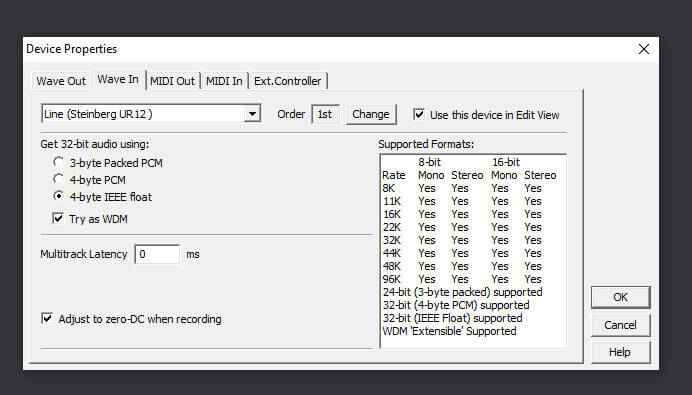Click the 8K rate row text
The height and width of the screenshot is (395, 692).
[x=462, y=188]
